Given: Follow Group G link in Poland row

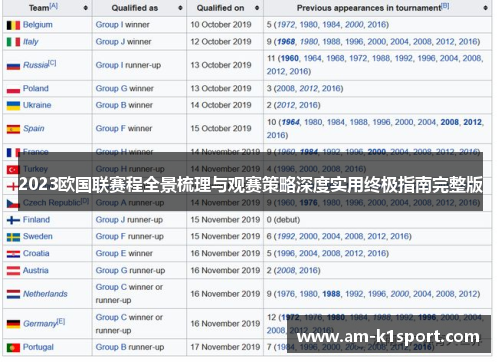Looking at the screenshot, I should [x=111, y=88].
